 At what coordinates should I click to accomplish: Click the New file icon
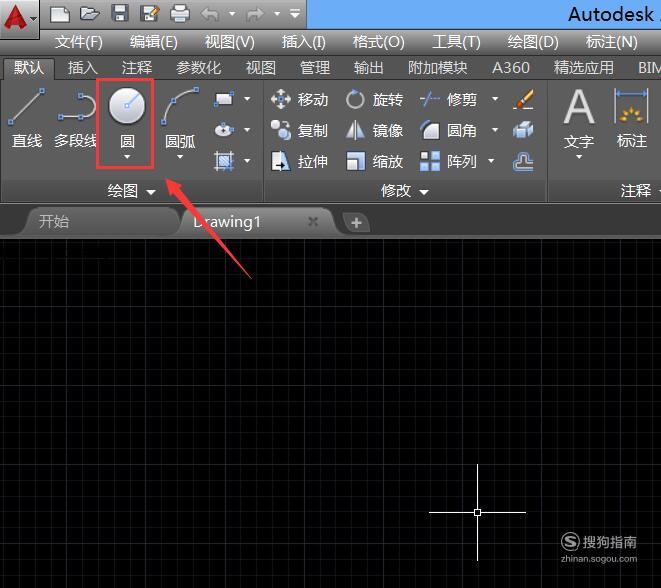point(60,14)
